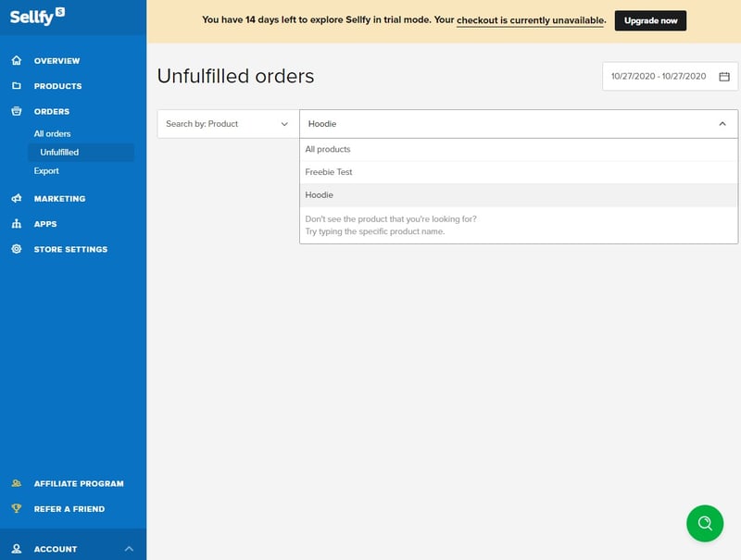Choose Freebie Test in product list
This screenshot has width=741, height=560.
pos(329,172)
